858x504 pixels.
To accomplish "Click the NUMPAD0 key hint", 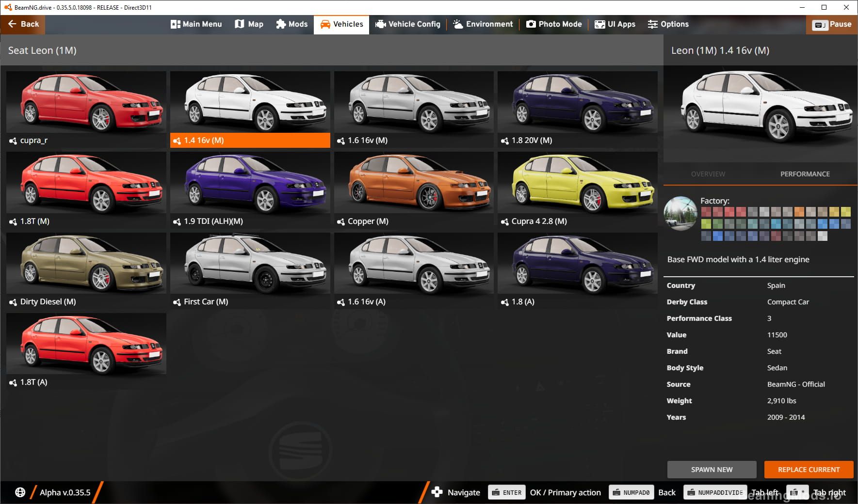I will tap(631, 492).
